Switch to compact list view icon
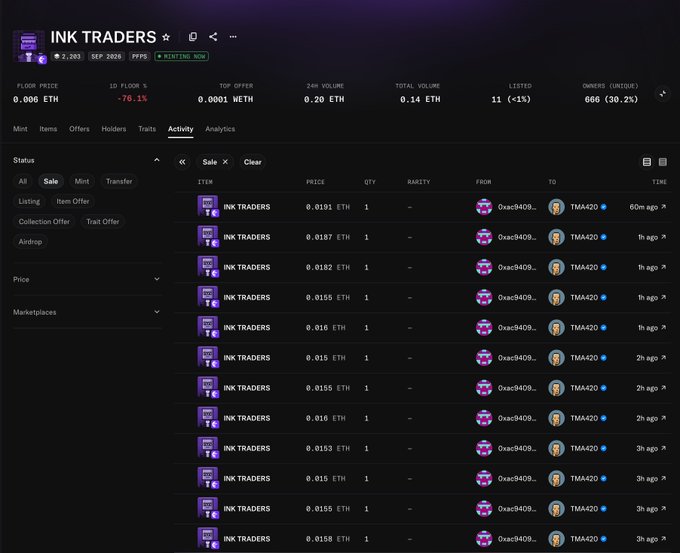The width and height of the screenshot is (680, 553). (x=663, y=162)
